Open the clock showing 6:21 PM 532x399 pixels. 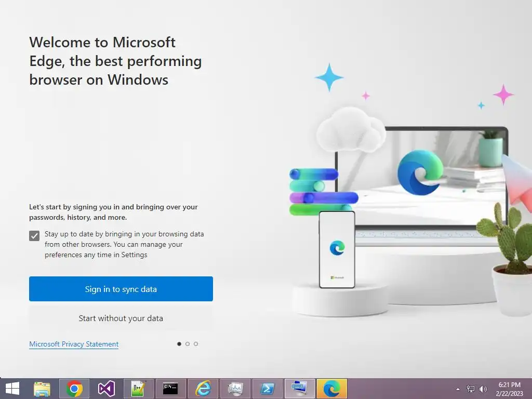point(509,389)
